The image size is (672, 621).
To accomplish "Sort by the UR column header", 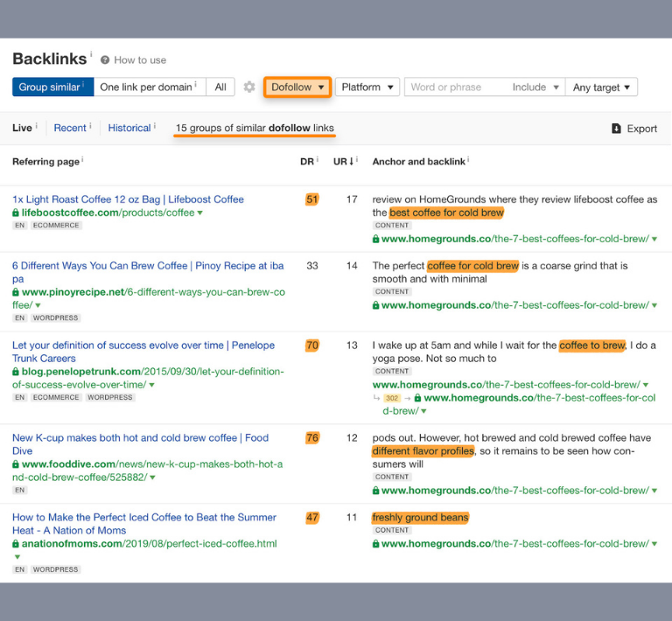I will pos(344,162).
